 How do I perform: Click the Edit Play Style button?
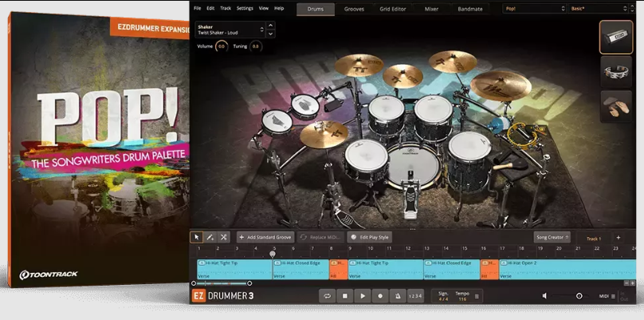pos(369,237)
